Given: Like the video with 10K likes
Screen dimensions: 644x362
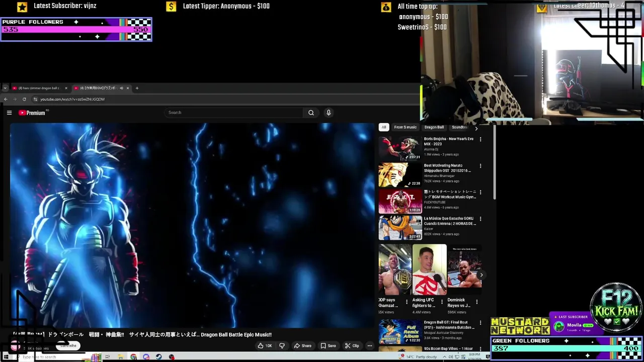Looking at the screenshot, I should click(x=265, y=345).
